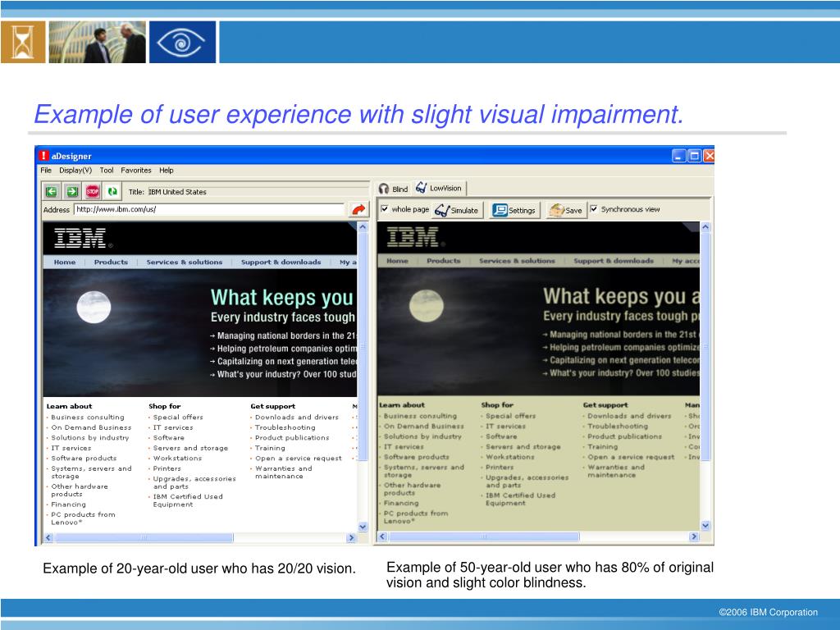840x630 pixels.
Task: Click the simulation pane vertical scrollbar thumb
Action: (705, 346)
